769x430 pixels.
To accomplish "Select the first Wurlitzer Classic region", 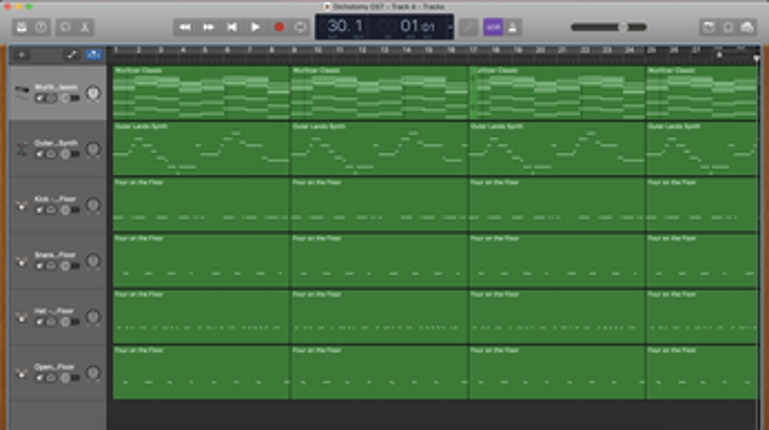I will point(201,93).
